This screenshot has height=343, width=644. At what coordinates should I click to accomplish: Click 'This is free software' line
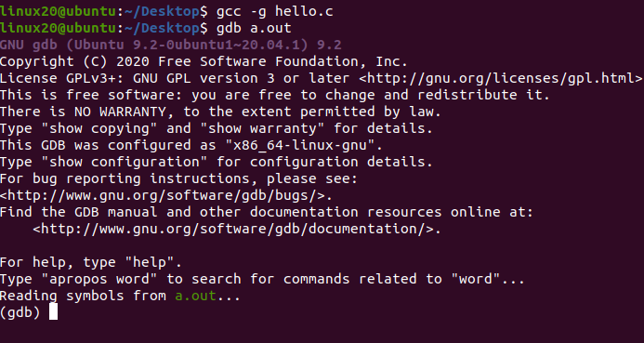[x=275, y=95]
